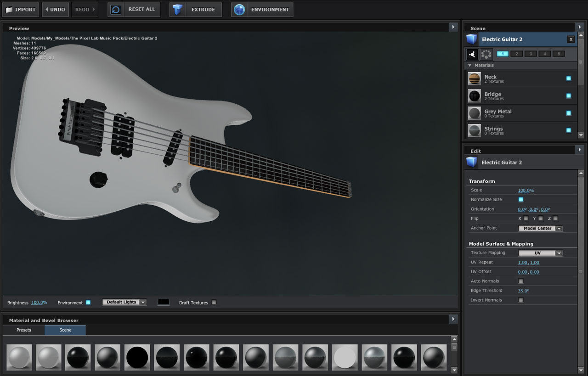Enable Flip X checkbox
Screen dimensions: 588x376
coord(526,219)
